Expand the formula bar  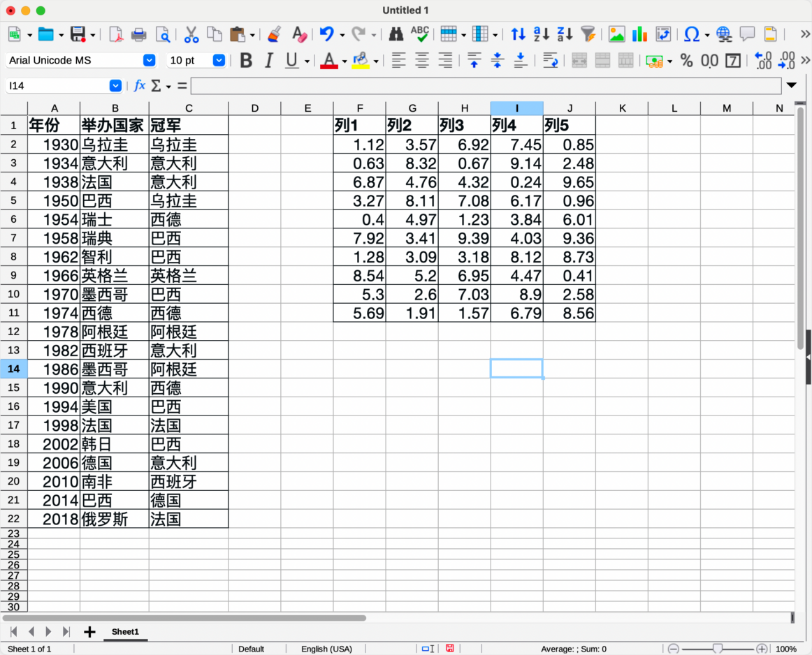coord(792,85)
